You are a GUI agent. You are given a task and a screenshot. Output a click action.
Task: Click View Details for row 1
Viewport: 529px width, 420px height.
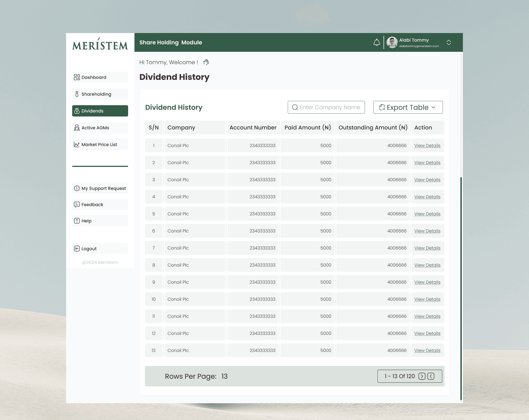click(x=427, y=146)
